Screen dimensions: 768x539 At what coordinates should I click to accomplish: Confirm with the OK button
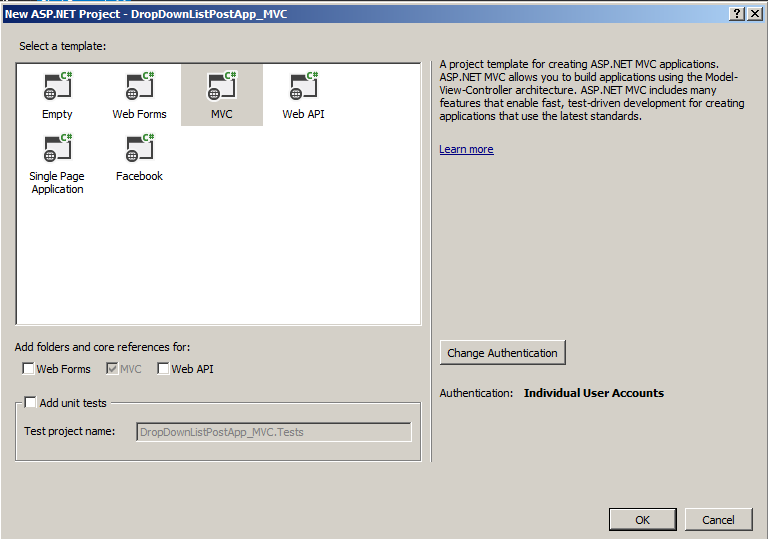point(643,520)
